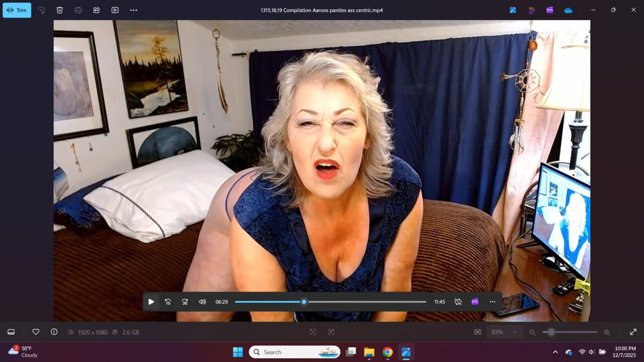The height and width of the screenshot is (362, 644).
Task: Mark the video as favorite with the heart
Action: point(36,332)
